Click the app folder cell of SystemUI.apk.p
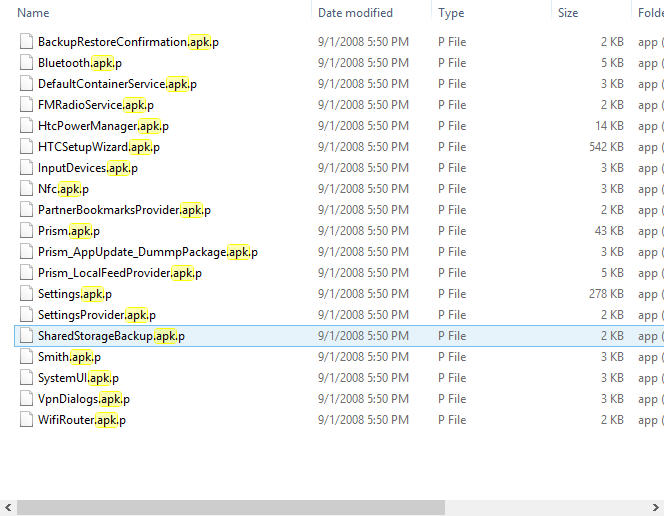Screen dimensions: 664x516 point(650,378)
